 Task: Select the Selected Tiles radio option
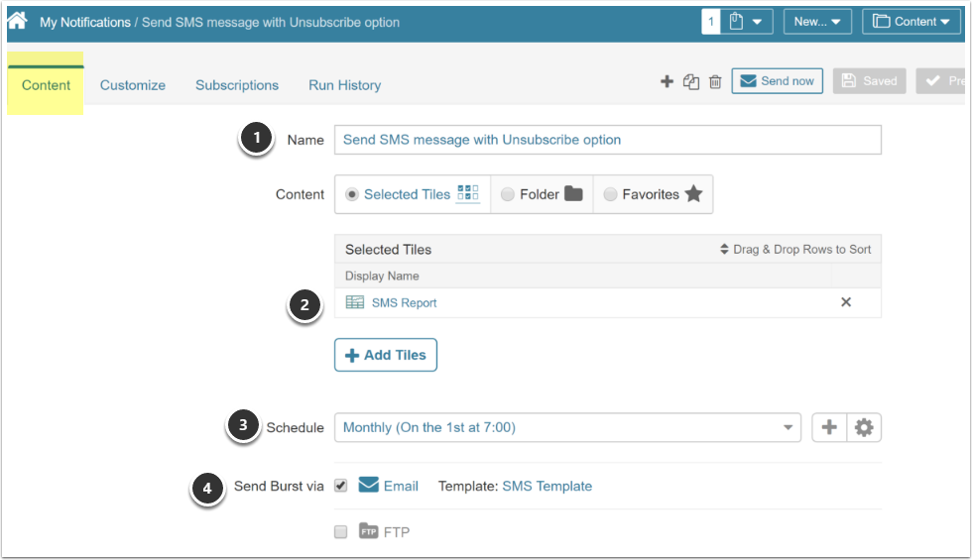tap(352, 194)
